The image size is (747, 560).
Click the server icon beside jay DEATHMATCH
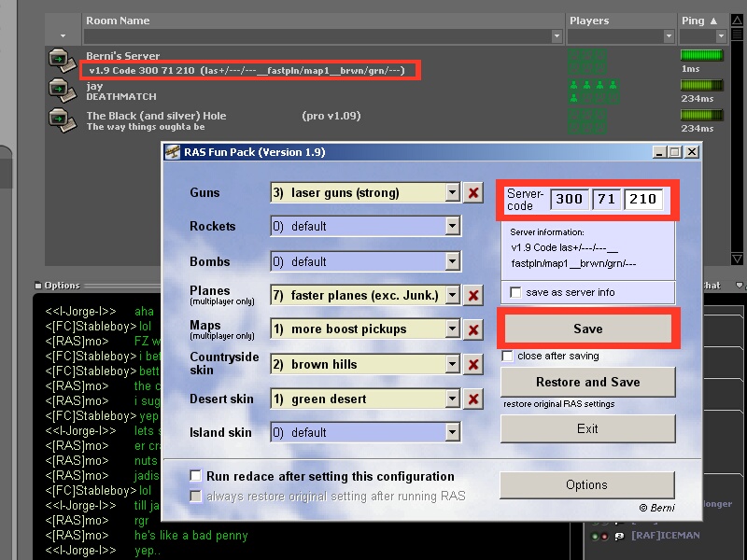pos(63,91)
